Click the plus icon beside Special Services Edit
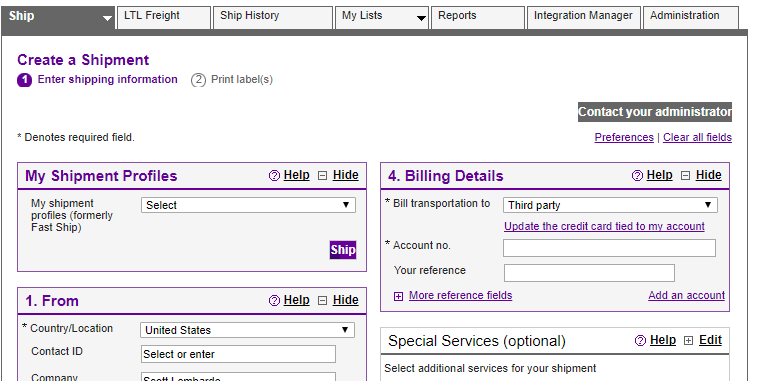The height and width of the screenshot is (381, 767). 688,341
